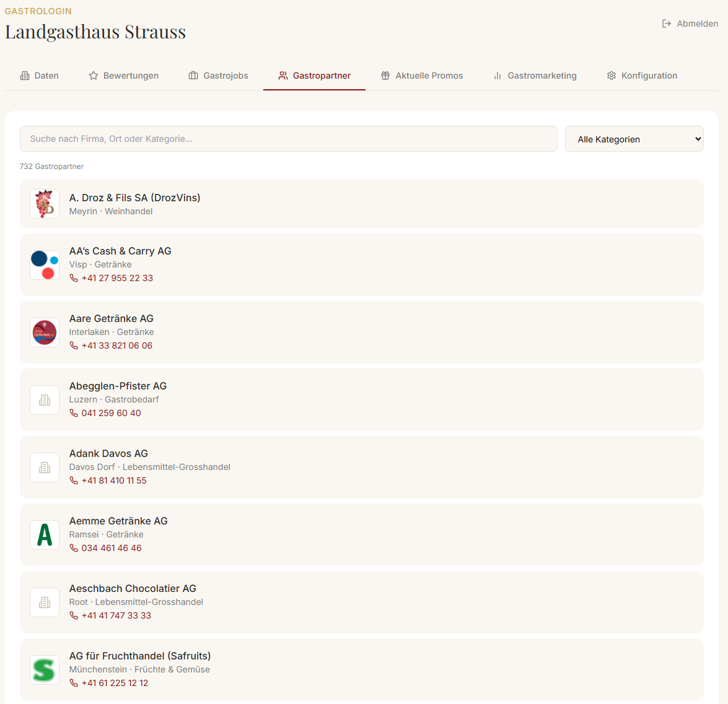Click the Aeschbach Chocolatier placeholder building icon
The image size is (728, 704).
(45, 602)
